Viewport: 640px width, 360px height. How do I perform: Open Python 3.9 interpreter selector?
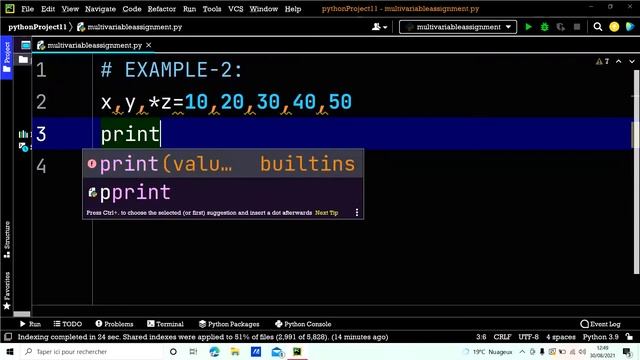coord(601,337)
